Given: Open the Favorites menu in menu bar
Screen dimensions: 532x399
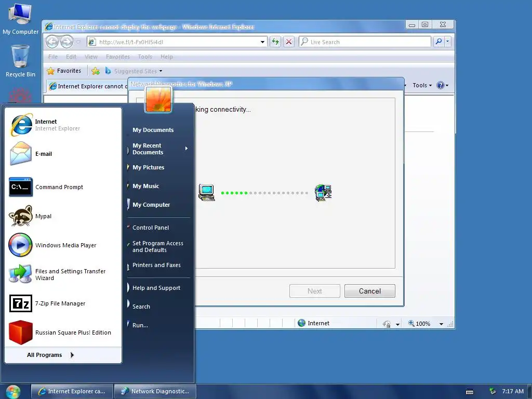Looking at the screenshot, I should click(x=118, y=57).
